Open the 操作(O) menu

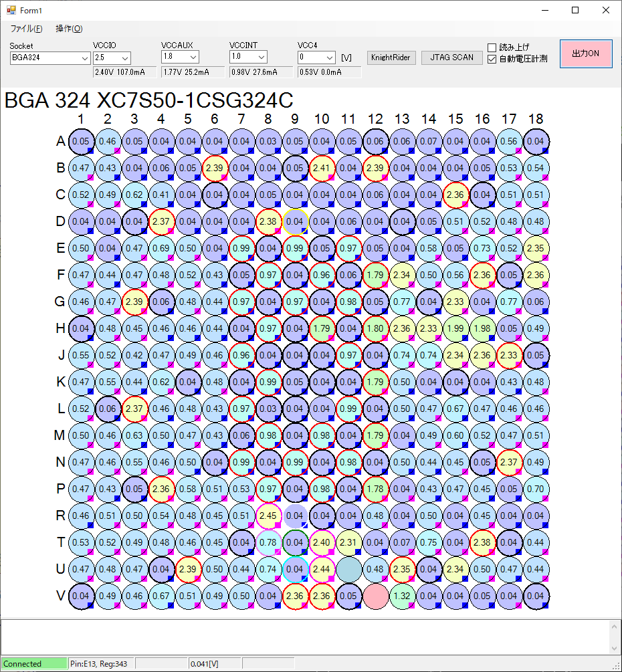(69, 29)
